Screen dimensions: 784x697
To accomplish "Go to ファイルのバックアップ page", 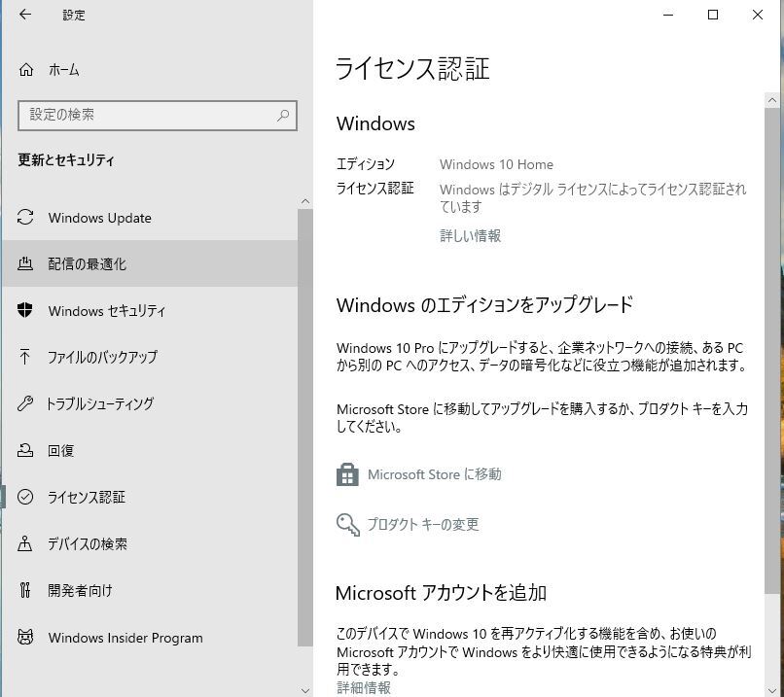I will pos(150,356).
